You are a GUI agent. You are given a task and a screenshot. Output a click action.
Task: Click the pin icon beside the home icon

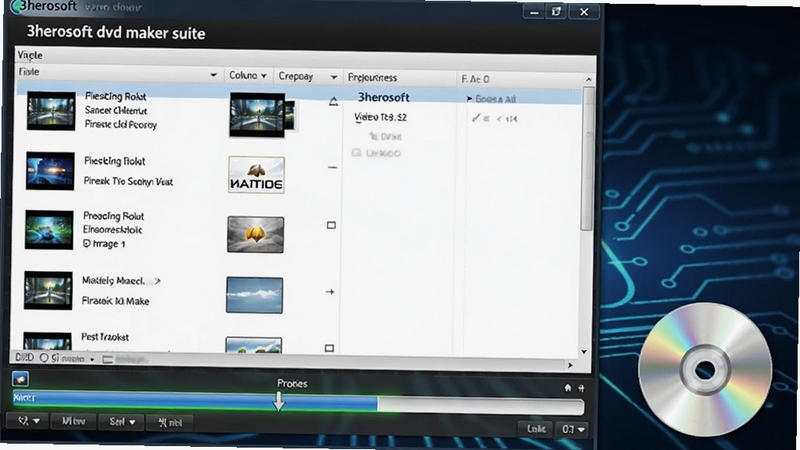[581, 388]
